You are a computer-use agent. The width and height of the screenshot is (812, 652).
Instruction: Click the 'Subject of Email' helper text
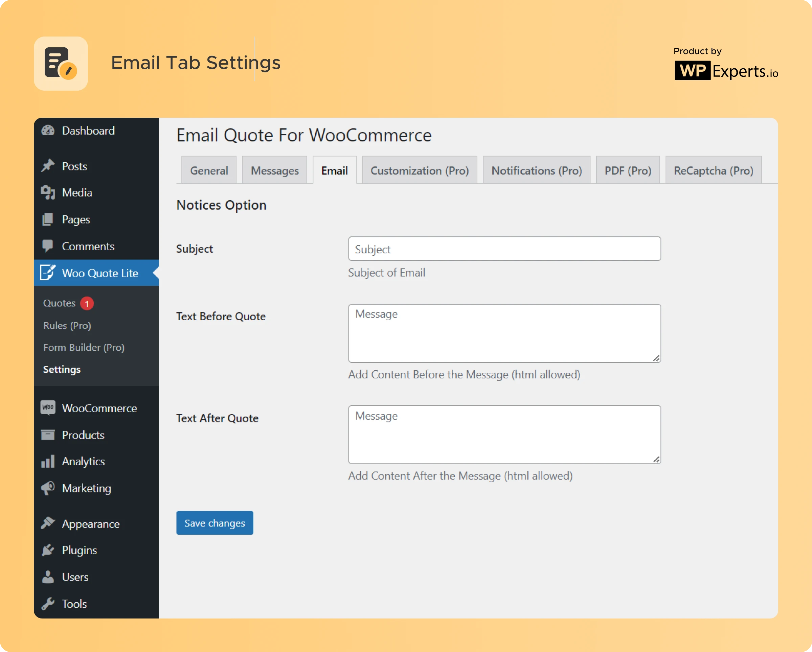click(387, 273)
